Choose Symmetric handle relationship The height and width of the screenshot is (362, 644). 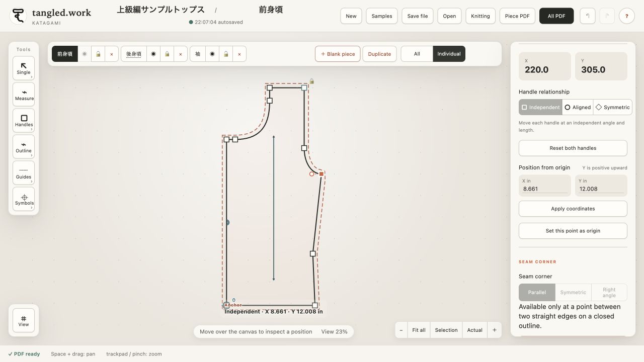[x=613, y=107]
